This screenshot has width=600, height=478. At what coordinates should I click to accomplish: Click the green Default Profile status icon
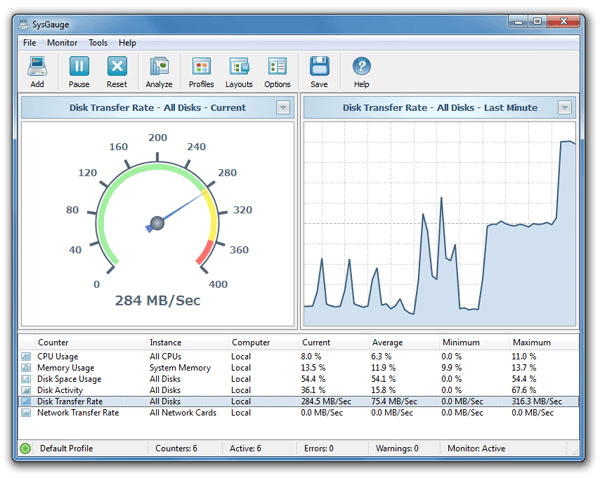click(26, 449)
